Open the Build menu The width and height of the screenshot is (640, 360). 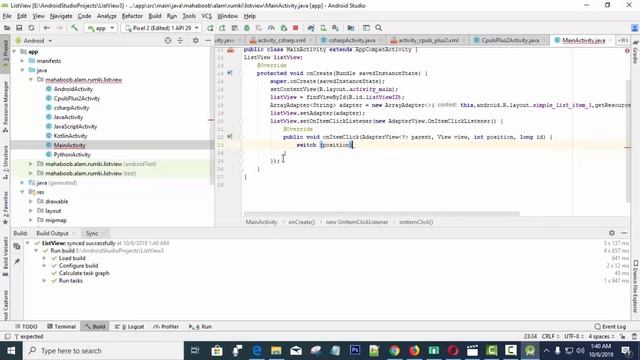tap(155, 16)
